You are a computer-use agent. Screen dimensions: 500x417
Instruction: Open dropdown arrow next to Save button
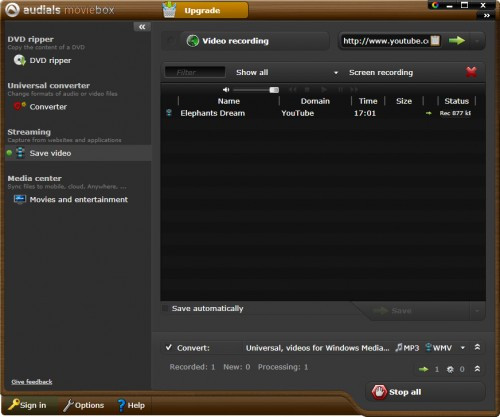[x=477, y=311]
